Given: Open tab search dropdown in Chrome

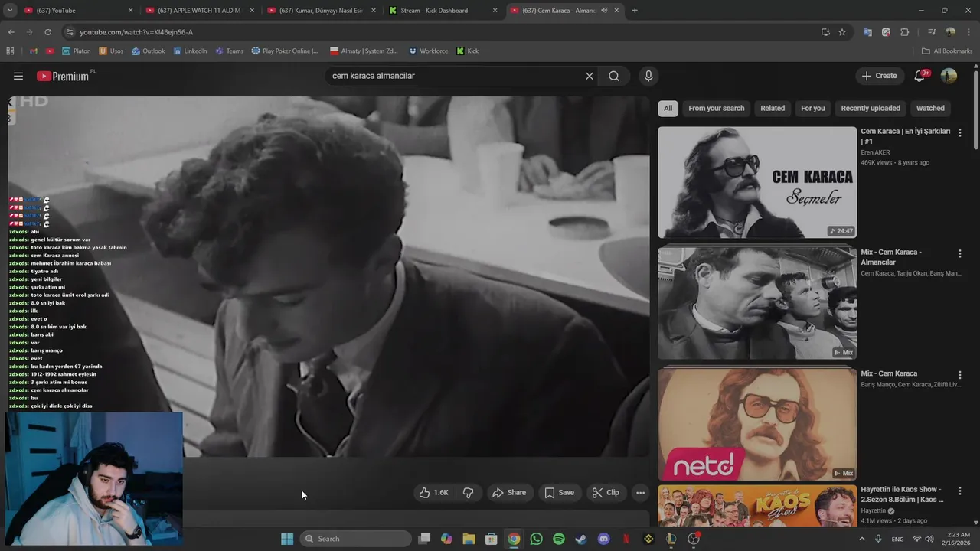Looking at the screenshot, I should point(10,11).
